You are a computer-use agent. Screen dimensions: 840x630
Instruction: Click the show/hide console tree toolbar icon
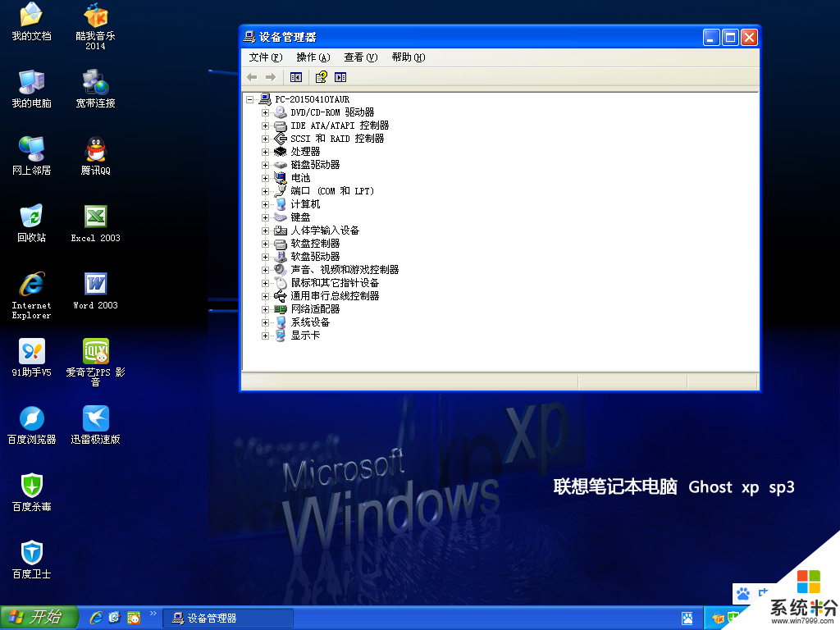click(296, 77)
